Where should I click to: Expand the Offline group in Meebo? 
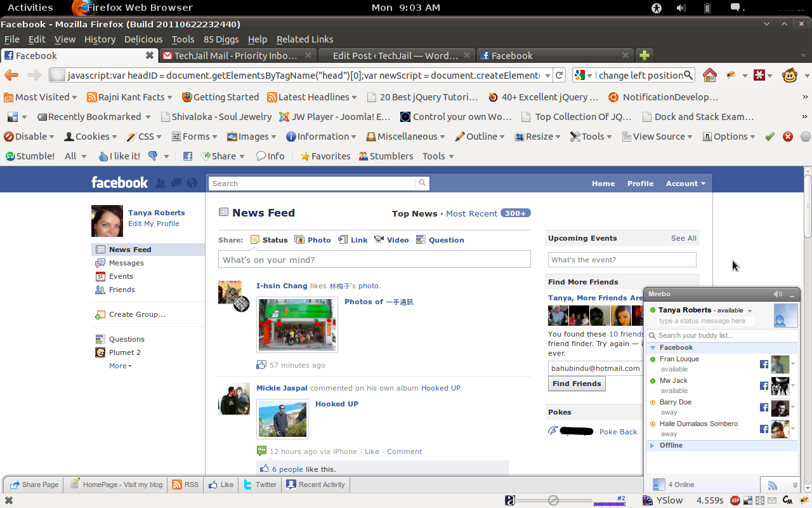coord(652,446)
